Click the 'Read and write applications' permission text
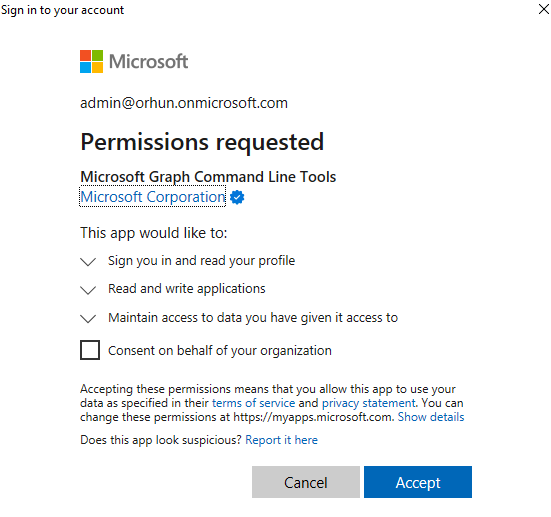Screen dimensions: 551x517 (187, 289)
